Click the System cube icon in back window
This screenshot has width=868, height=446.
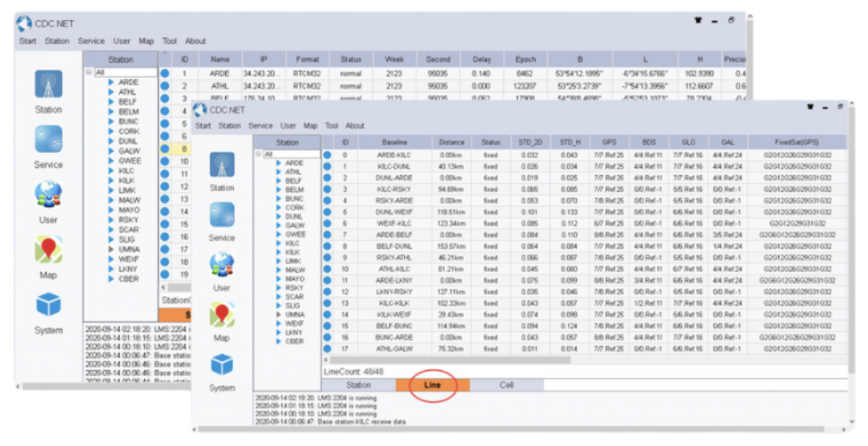pos(49,305)
